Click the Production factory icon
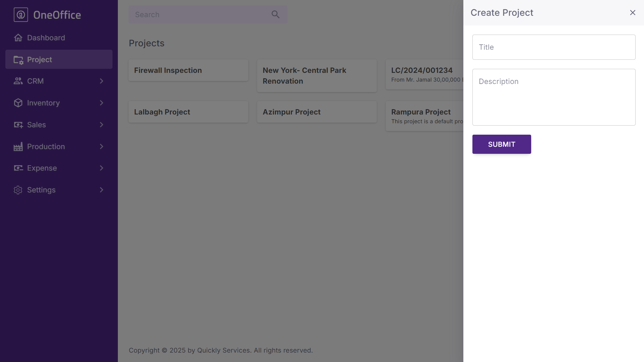This screenshot has width=644, height=362. click(18, 146)
